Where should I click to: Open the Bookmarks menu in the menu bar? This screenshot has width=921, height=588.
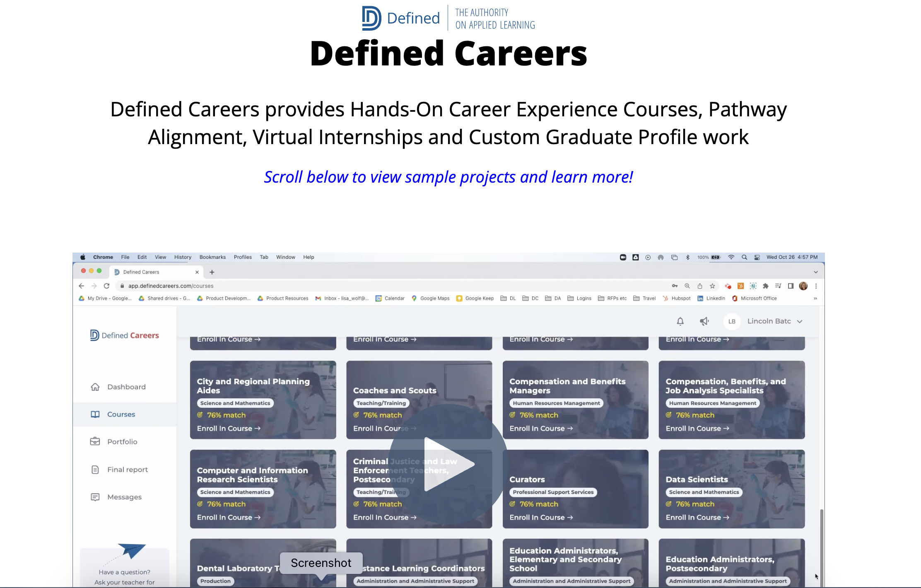[x=212, y=257]
